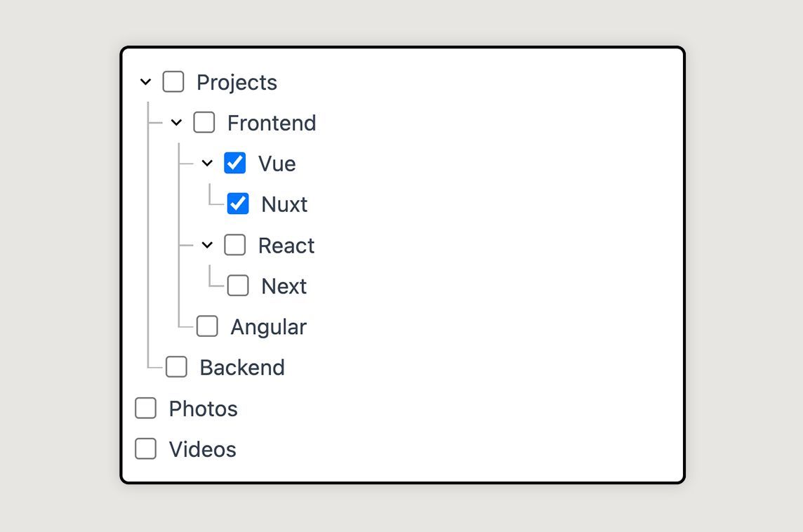Click the Projects label text

(237, 82)
